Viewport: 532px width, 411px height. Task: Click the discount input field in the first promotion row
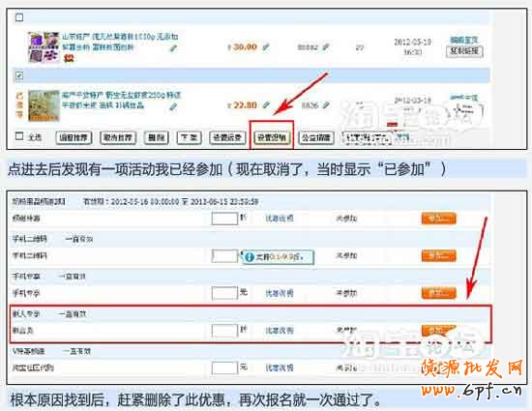point(224,219)
